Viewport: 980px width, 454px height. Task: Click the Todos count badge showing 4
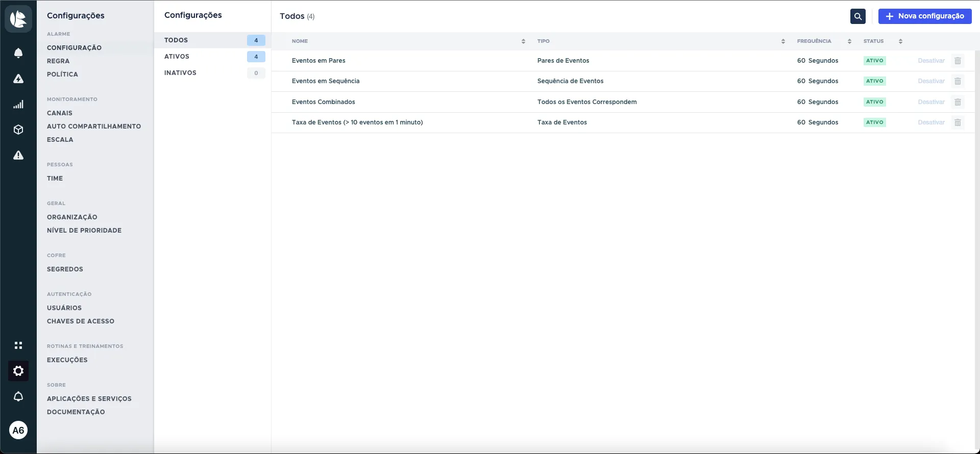coord(256,40)
